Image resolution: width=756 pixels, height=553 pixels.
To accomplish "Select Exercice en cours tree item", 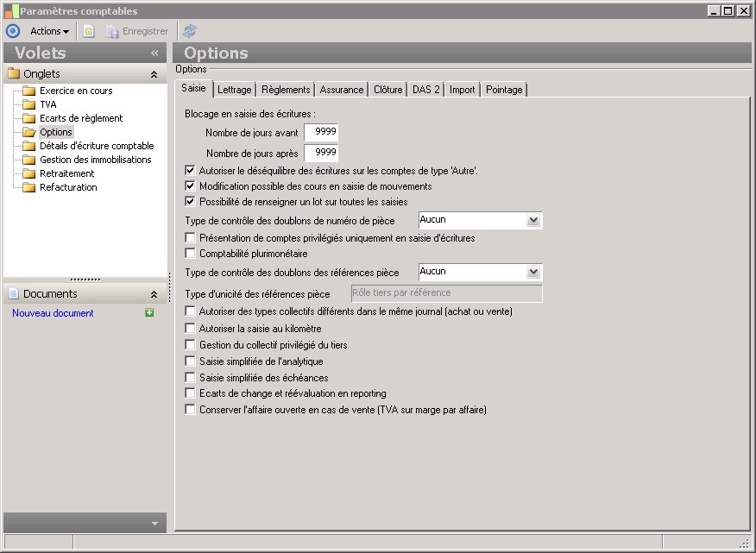I will [x=76, y=91].
